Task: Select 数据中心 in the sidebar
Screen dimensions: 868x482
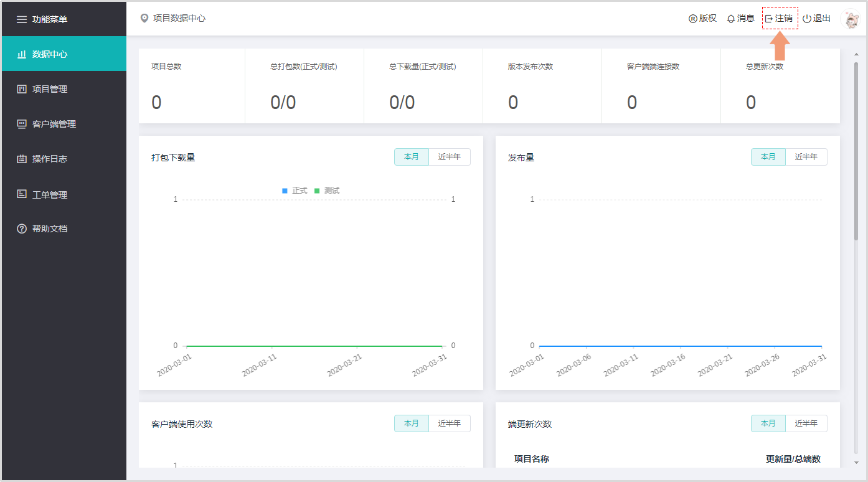Action: click(x=50, y=54)
